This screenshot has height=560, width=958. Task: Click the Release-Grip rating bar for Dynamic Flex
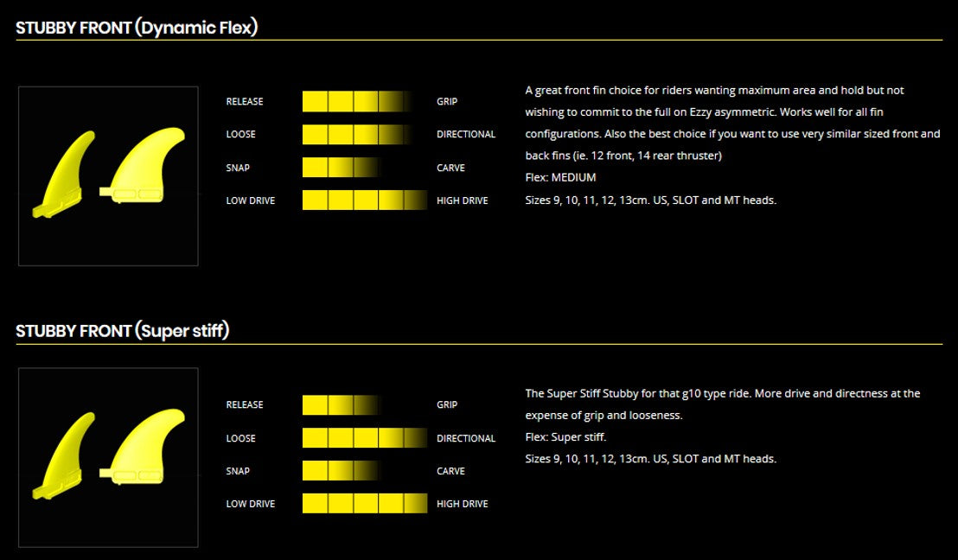pyautogui.click(x=364, y=101)
